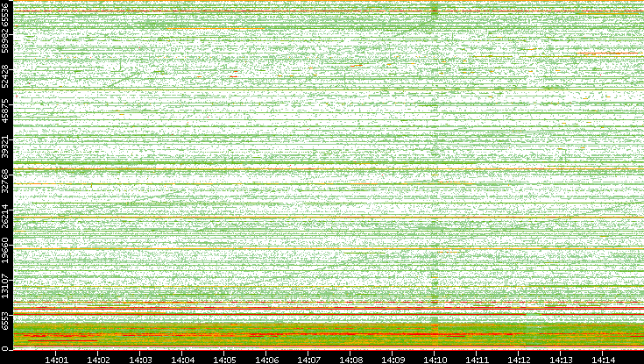
Task: Pick the 52428 vertical axis label
Action: click(x=4, y=75)
